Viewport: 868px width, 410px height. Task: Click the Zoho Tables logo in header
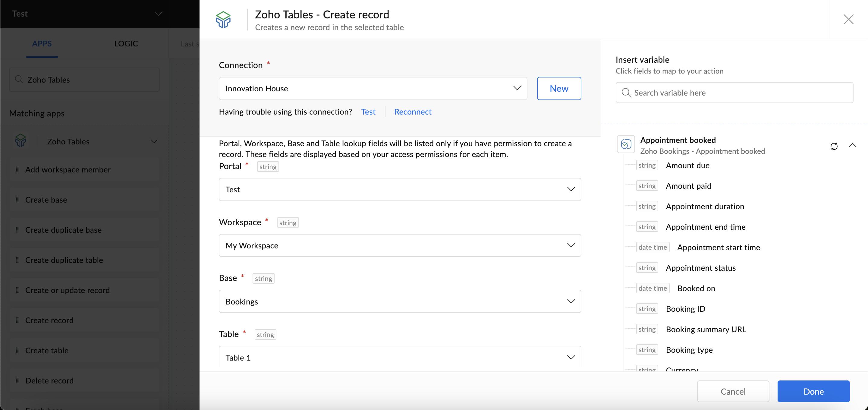click(223, 20)
